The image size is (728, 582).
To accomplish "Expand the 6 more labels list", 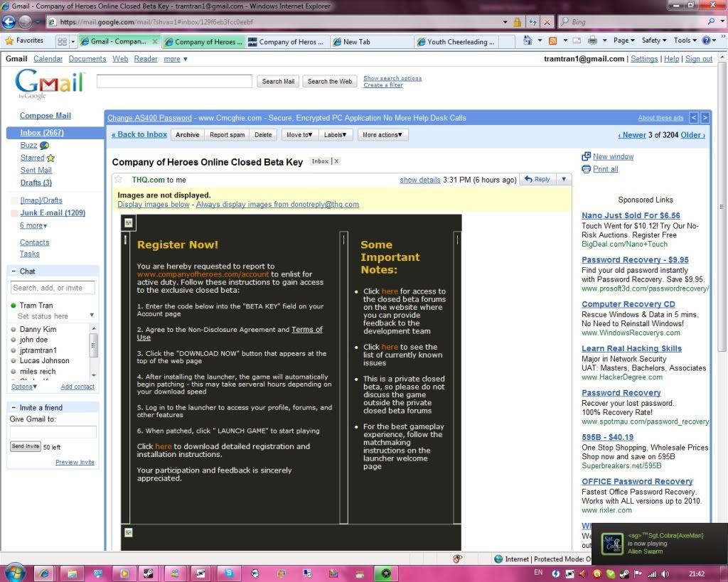I will tap(33, 225).
